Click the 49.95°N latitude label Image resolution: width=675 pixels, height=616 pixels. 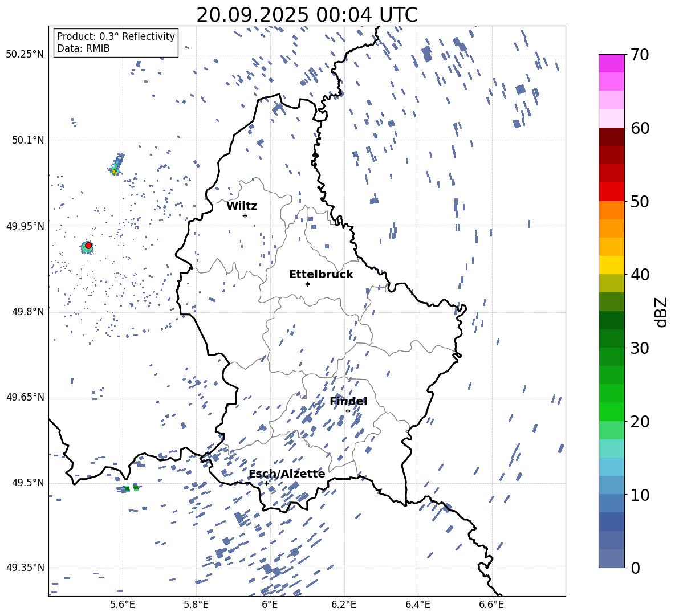click(25, 226)
